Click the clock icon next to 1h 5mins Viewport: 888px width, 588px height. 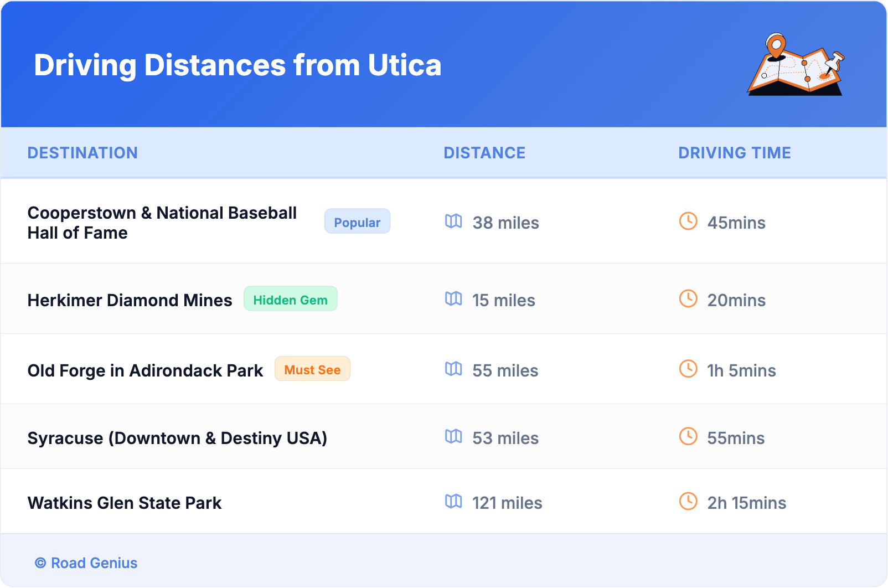click(x=688, y=369)
